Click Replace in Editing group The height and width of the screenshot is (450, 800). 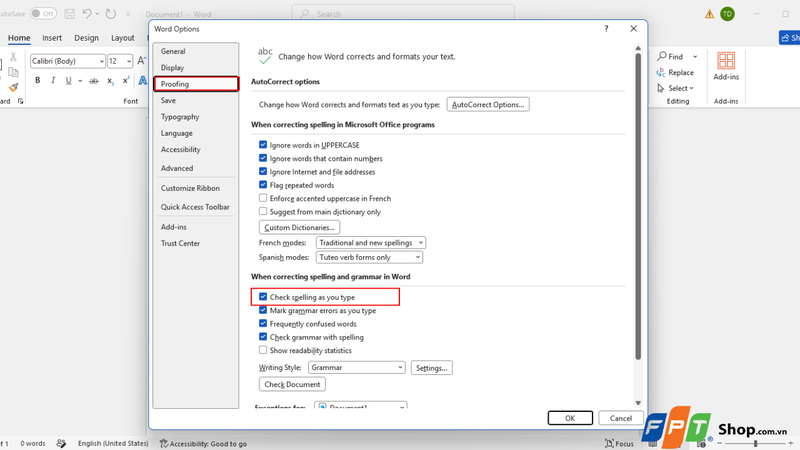click(675, 72)
